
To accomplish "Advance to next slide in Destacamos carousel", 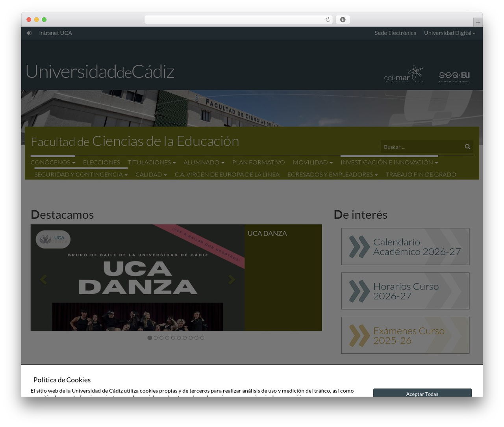I will coord(232,279).
